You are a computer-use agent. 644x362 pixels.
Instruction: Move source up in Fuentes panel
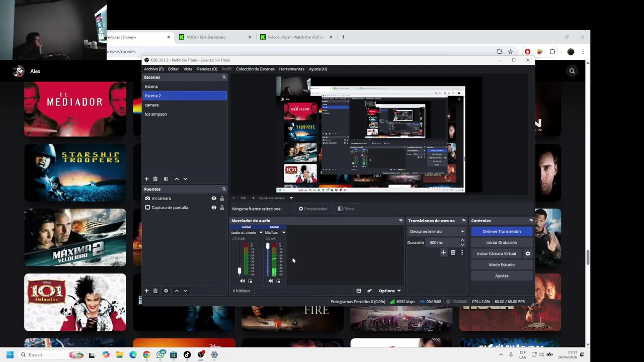coord(177,291)
